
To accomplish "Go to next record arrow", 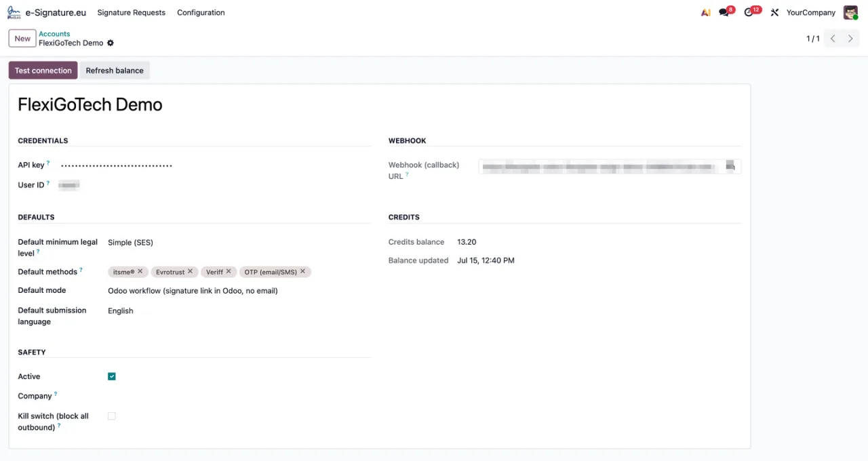I will coord(850,39).
